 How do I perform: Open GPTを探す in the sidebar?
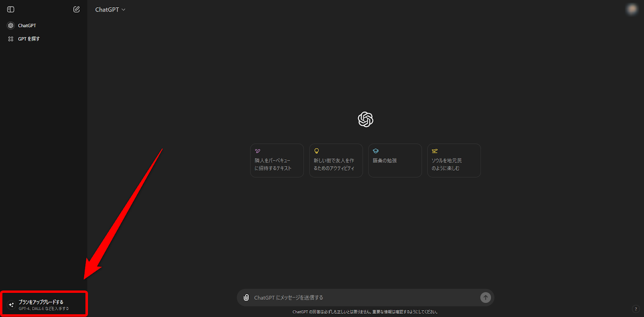(43, 39)
